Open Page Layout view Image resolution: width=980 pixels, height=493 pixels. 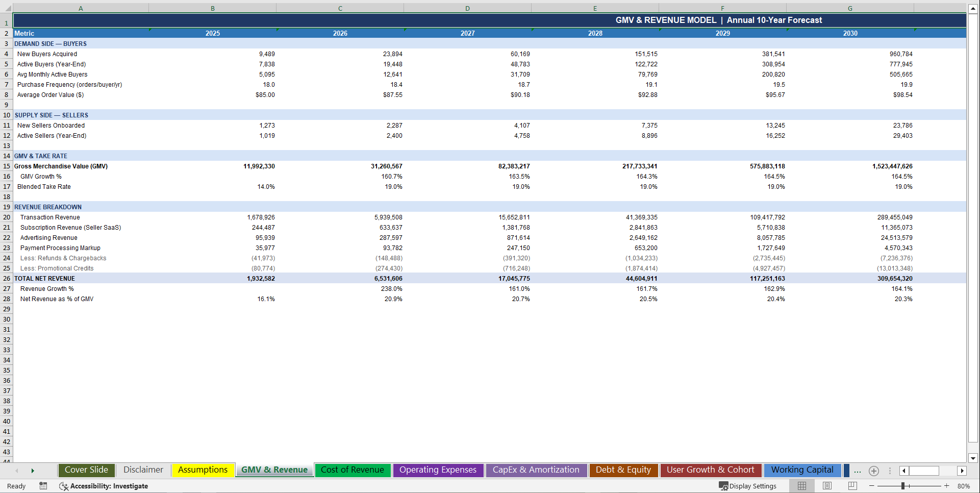pos(826,486)
